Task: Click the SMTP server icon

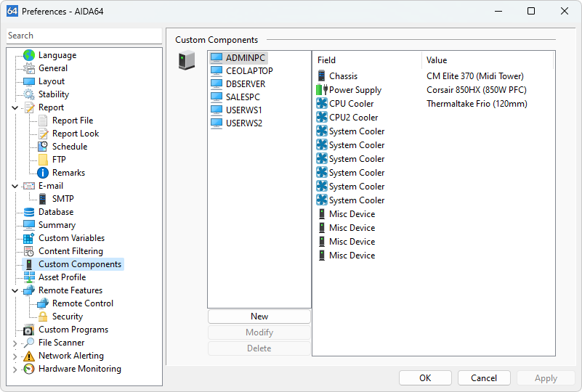Action: 43,199
